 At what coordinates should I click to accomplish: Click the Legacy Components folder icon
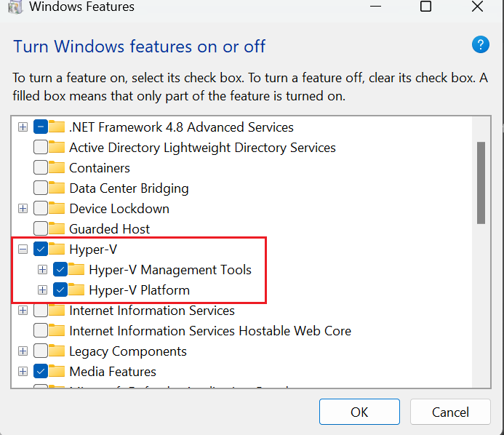tap(57, 351)
